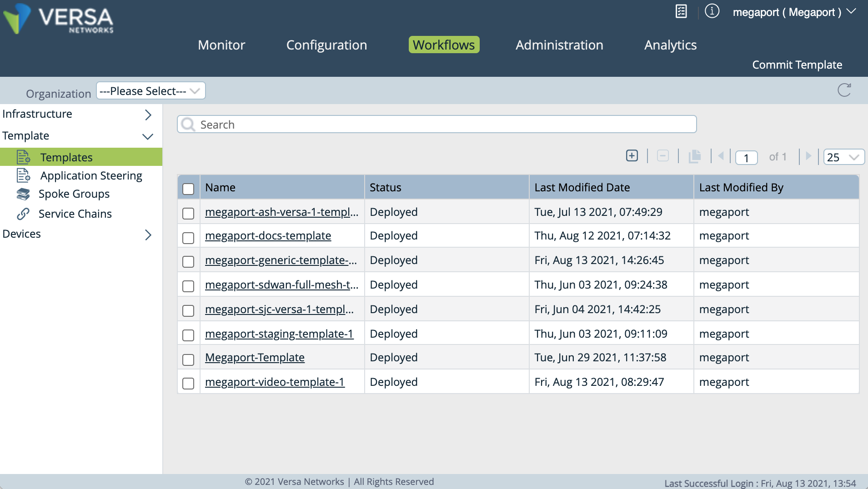The width and height of the screenshot is (868, 489).
Task: Click the information icon in header
Action: click(x=712, y=11)
